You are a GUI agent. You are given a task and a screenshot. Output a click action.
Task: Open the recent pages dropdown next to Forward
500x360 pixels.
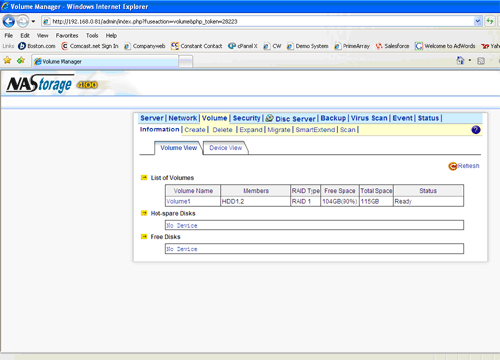click(33, 22)
